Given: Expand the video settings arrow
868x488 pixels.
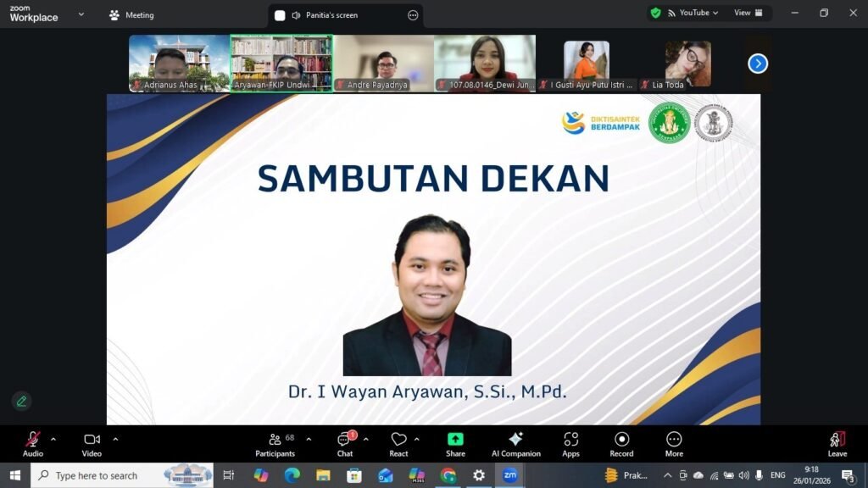Looking at the screenshot, I should [115, 439].
